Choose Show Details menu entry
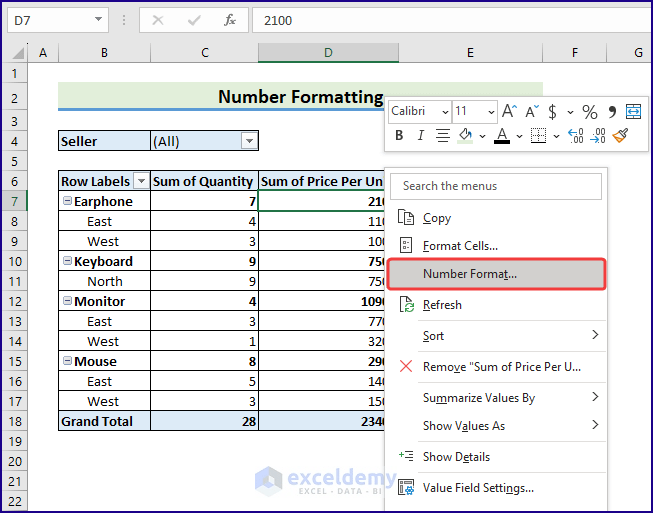This screenshot has height=513, width=653. [496, 456]
